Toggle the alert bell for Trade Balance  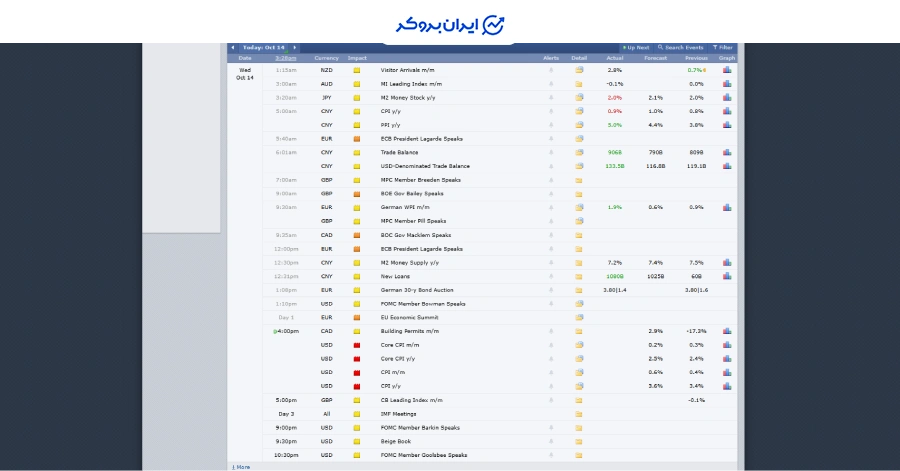(551, 153)
